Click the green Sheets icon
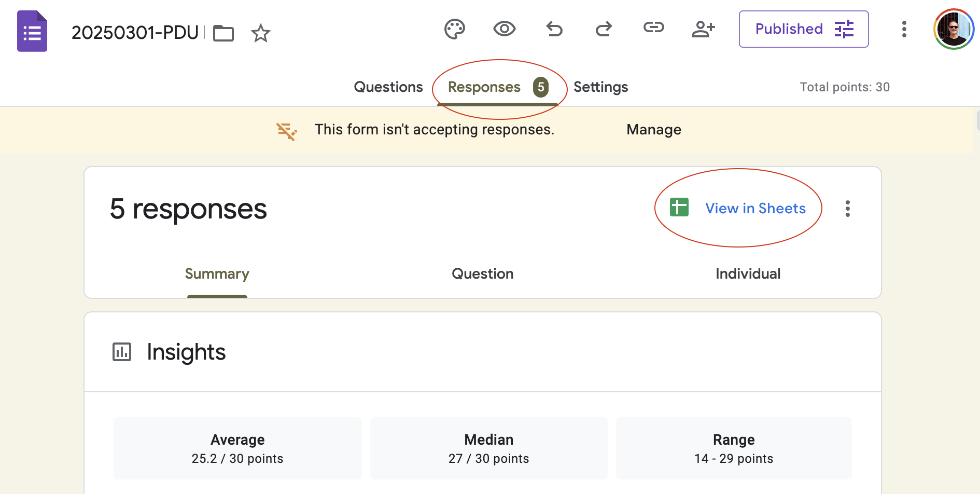Screen dimensions: 980x494 (679, 207)
